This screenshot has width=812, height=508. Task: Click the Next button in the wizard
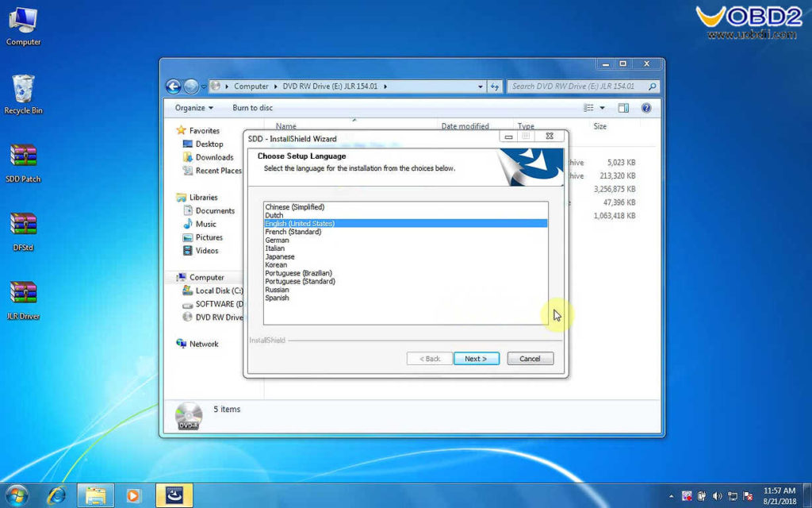click(476, 358)
